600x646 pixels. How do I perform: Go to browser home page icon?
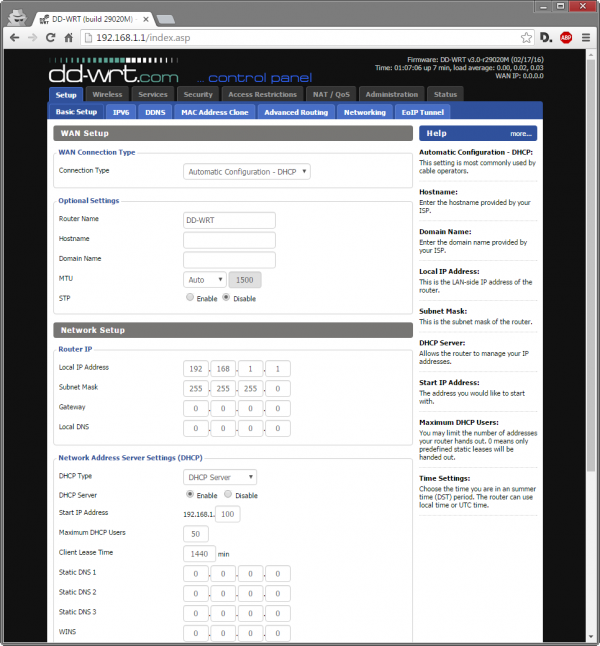tap(70, 37)
